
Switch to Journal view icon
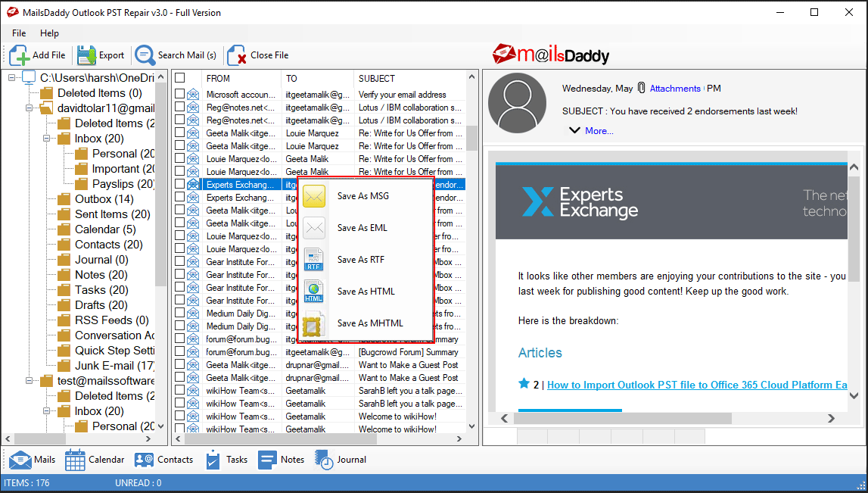(x=325, y=460)
